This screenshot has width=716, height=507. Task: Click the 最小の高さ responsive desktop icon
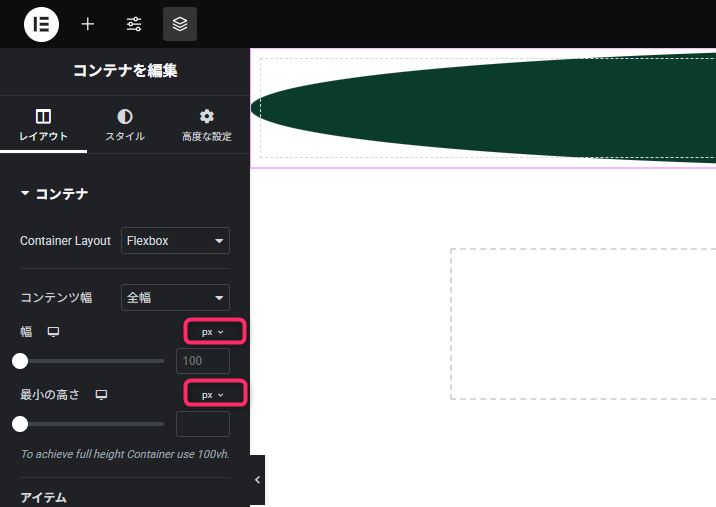[101, 395]
